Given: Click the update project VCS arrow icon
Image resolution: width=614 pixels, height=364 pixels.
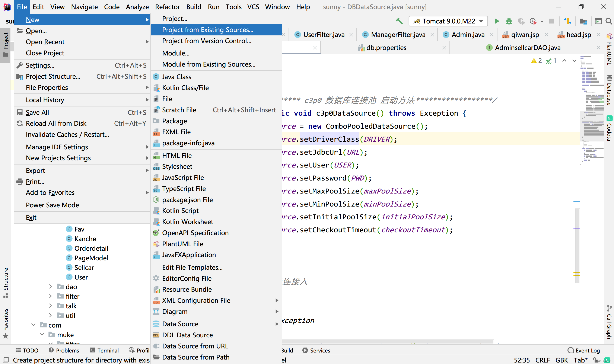Looking at the screenshot, I should tap(568, 21).
